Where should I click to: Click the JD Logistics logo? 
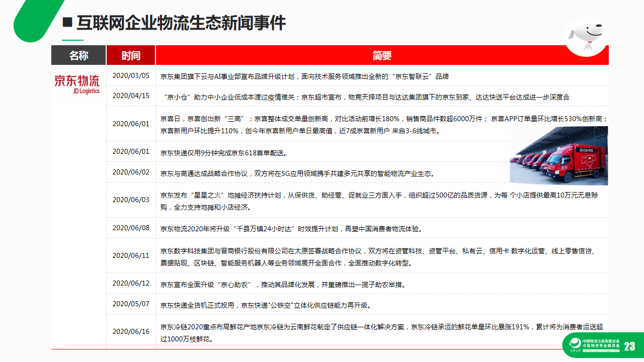77,84
